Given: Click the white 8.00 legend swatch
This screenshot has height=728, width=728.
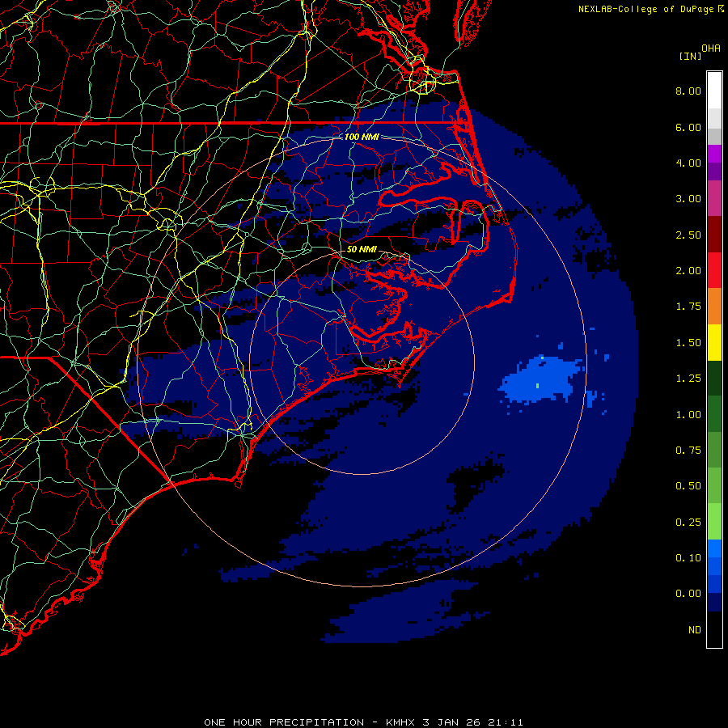Looking at the screenshot, I should pos(714,91).
